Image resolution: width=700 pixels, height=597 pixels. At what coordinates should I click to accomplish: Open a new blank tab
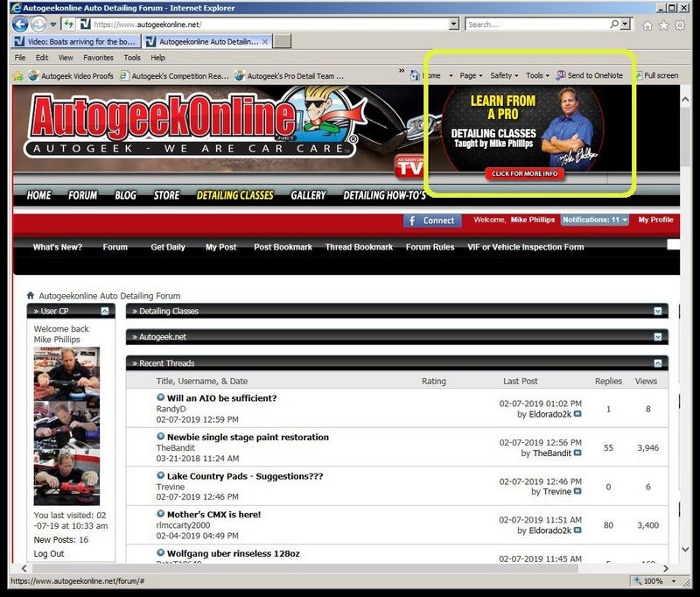pos(282,41)
